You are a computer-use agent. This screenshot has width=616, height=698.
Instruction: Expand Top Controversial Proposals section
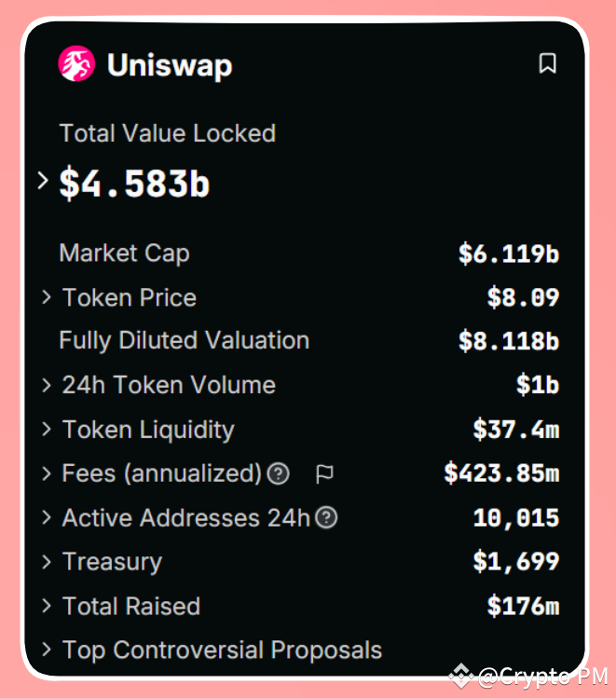47,650
